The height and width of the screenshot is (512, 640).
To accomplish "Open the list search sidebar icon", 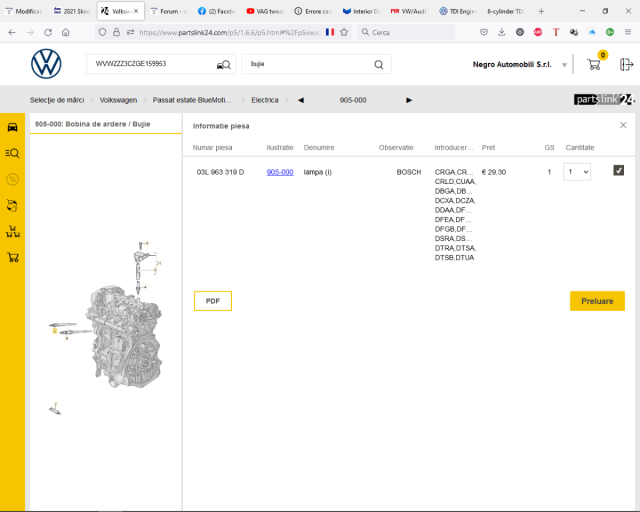I will point(12,153).
